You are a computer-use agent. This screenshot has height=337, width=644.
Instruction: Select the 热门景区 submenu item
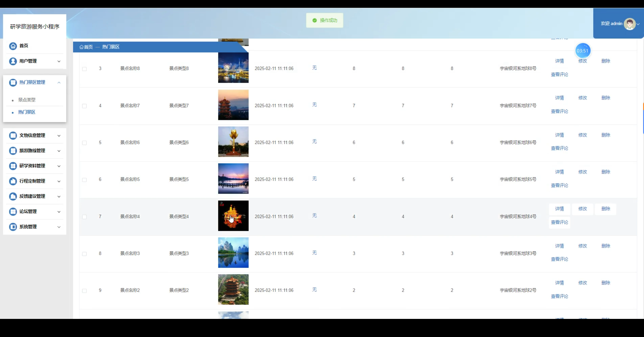(x=27, y=112)
